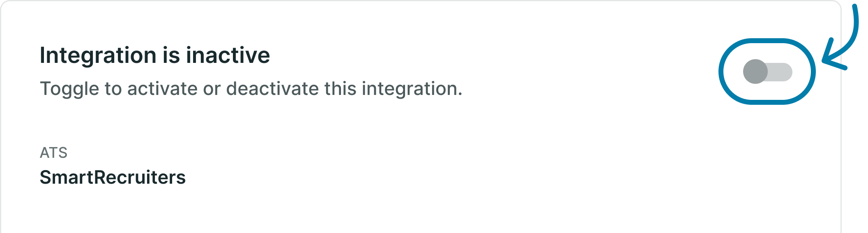868x233 pixels.
Task: Select the SmartRecruiters ATS value
Action: [113, 178]
